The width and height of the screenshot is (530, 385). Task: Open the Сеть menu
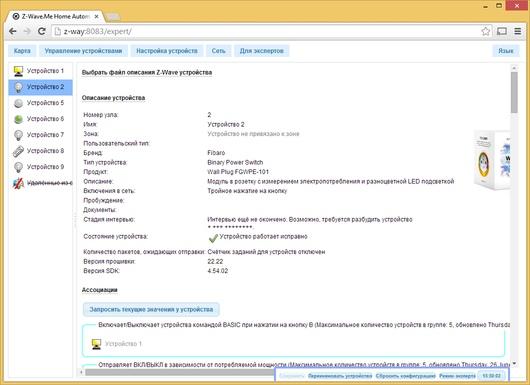[x=218, y=51]
